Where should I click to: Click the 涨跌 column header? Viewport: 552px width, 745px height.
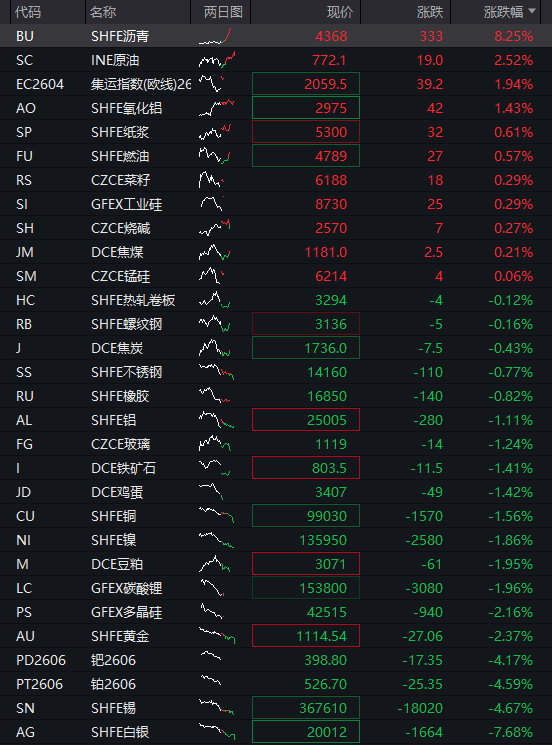pyautogui.click(x=429, y=12)
